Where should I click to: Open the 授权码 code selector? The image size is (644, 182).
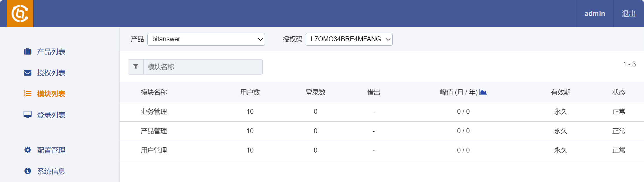pos(349,39)
